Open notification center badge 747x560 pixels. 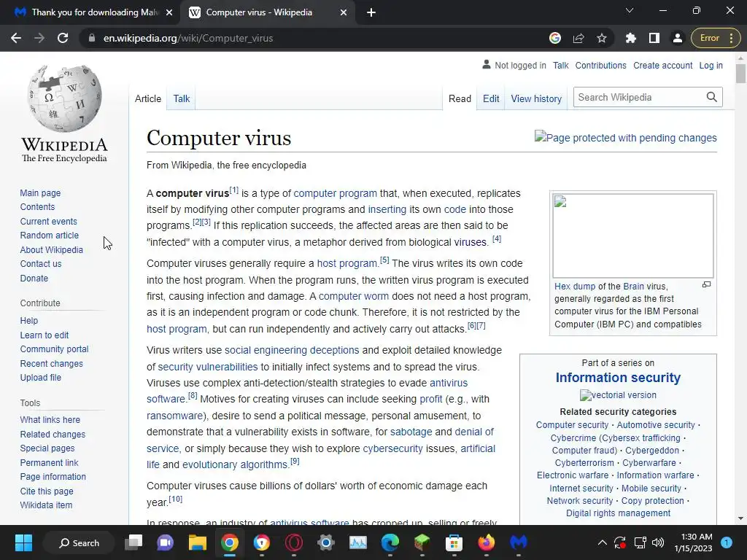coord(727,542)
